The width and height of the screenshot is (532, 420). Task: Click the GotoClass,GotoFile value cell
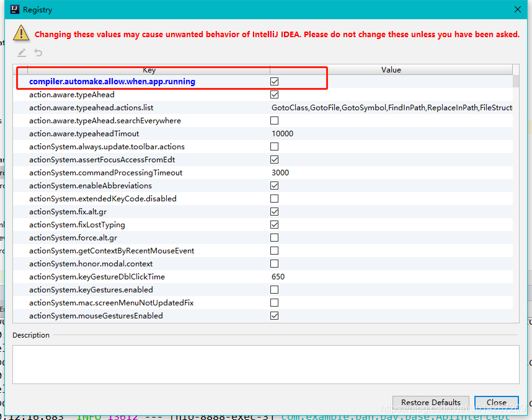click(391, 107)
